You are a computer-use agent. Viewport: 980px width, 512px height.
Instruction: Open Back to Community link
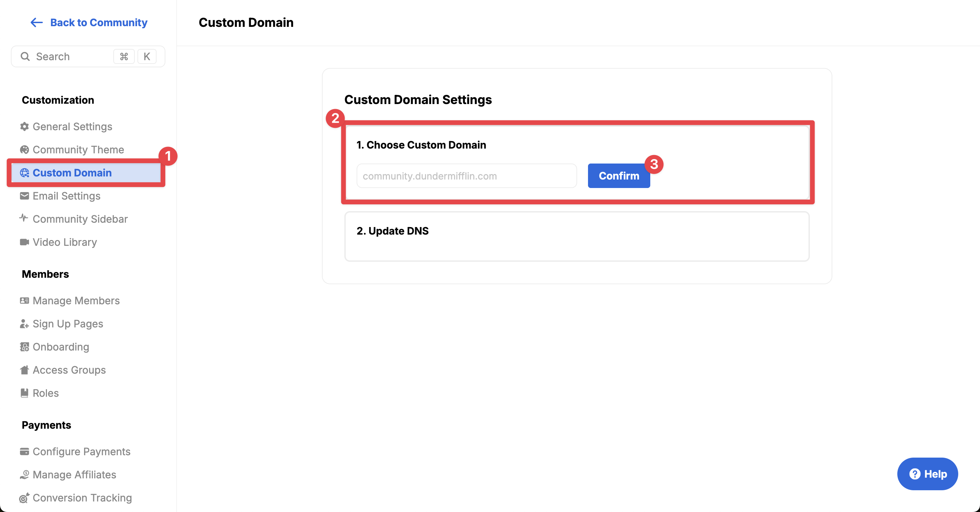point(88,22)
